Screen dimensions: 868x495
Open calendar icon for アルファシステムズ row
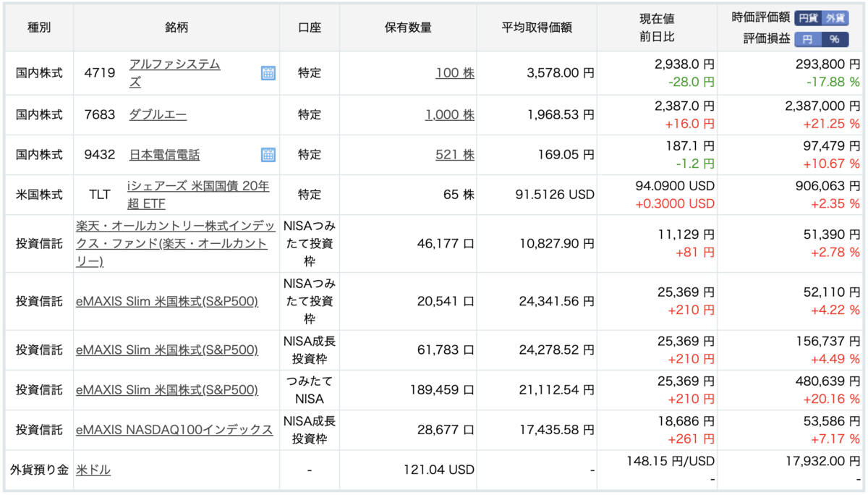click(268, 73)
